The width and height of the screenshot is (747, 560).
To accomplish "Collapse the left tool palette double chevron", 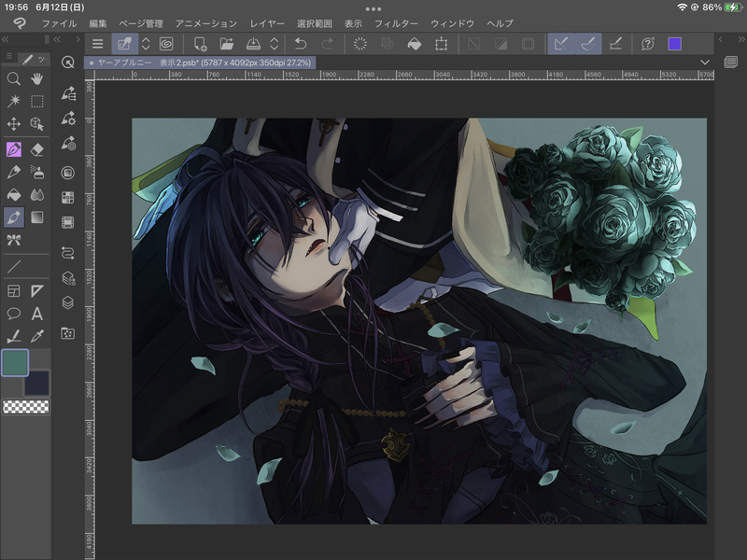I will [6, 39].
